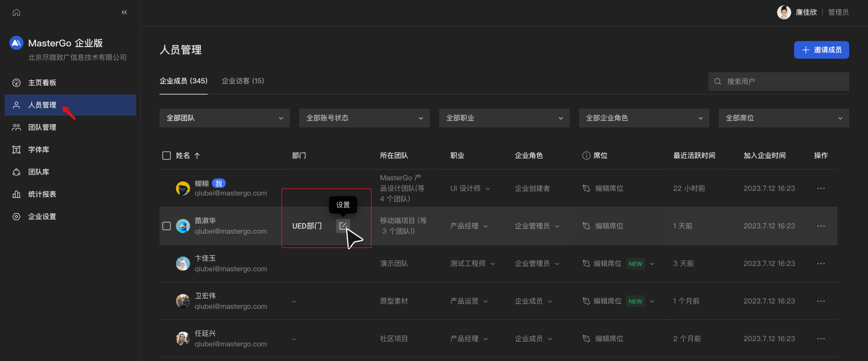Click the MasterGo logo icon
The width and height of the screenshot is (868, 361).
coord(16,43)
